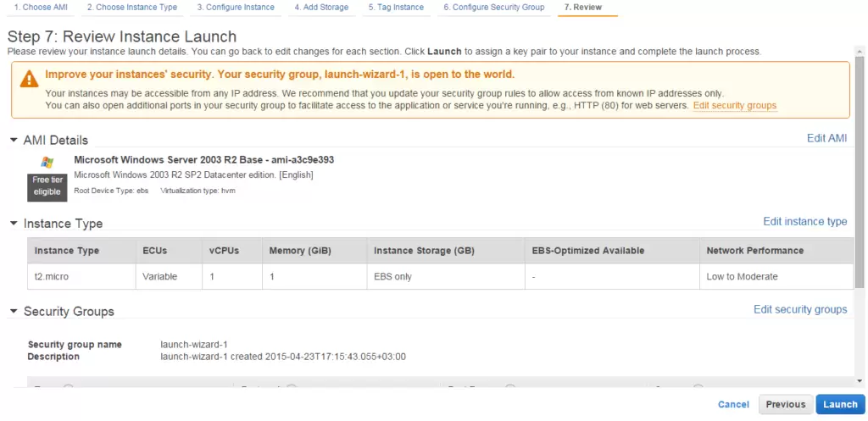Go to 5. Tag Instance step
Screen dimensions: 868x421
point(396,8)
